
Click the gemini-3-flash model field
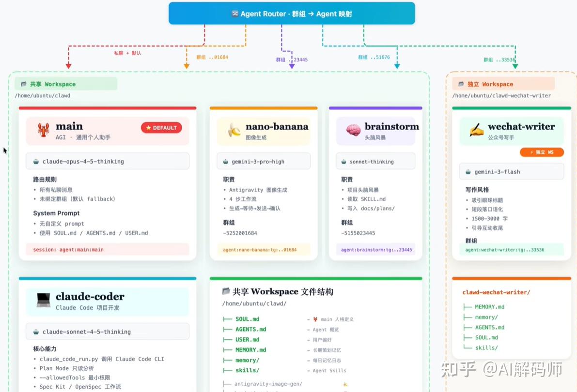(512, 172)
